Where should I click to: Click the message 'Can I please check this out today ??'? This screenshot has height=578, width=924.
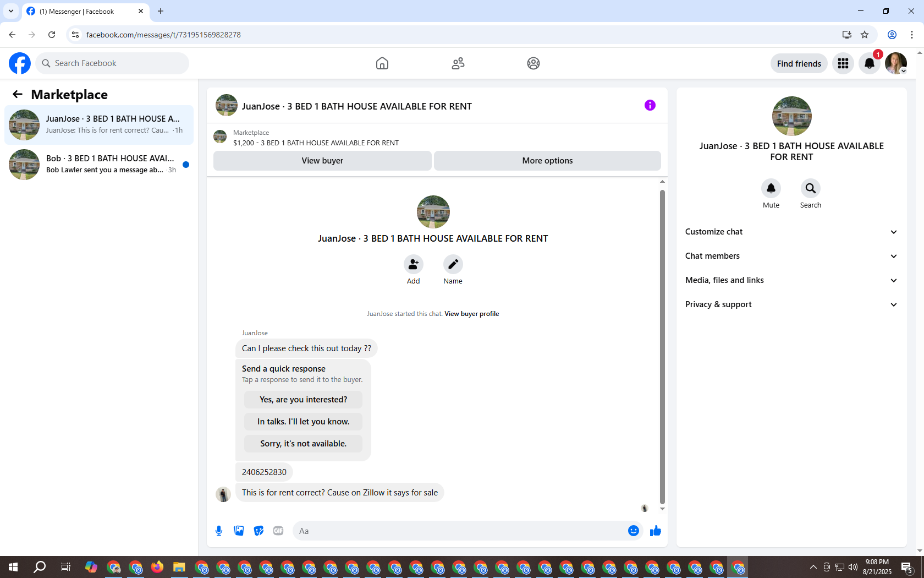[306, 348]
